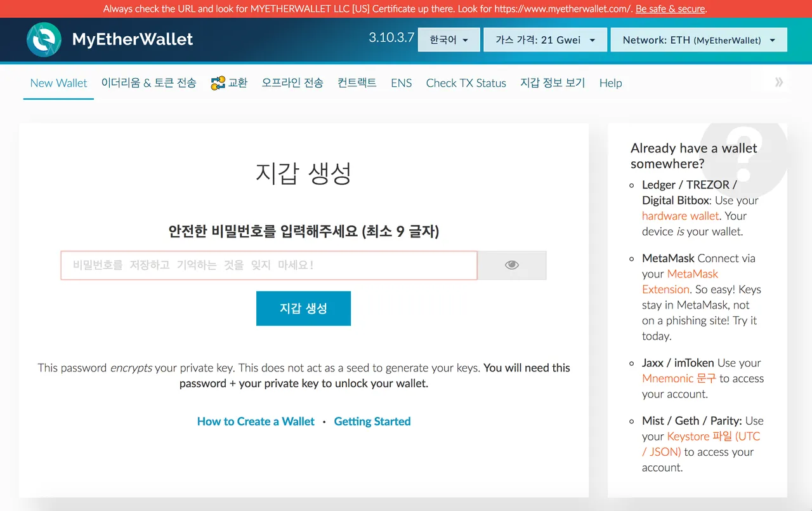The height and width of the screenshot is (511, 812).
Task: Click the 안전한 비밀번호를 입력해주세요 label
Action: [303, 231]
